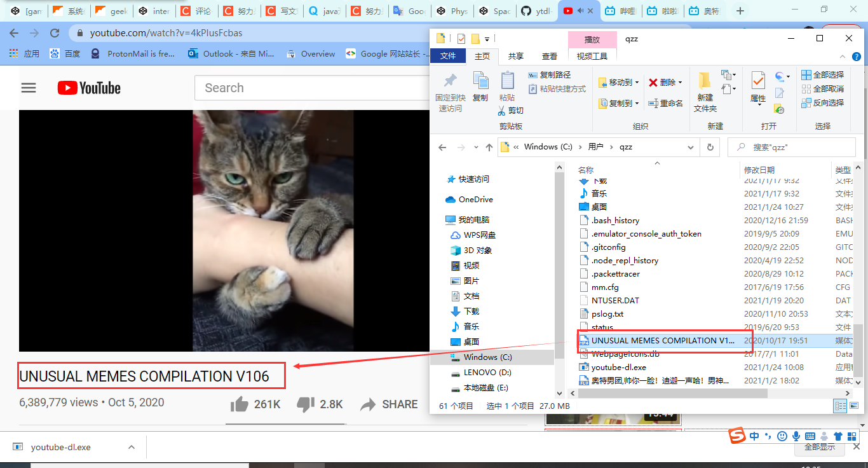
Task: Open a new Chrome tab with plus
Action: point(740,11)
